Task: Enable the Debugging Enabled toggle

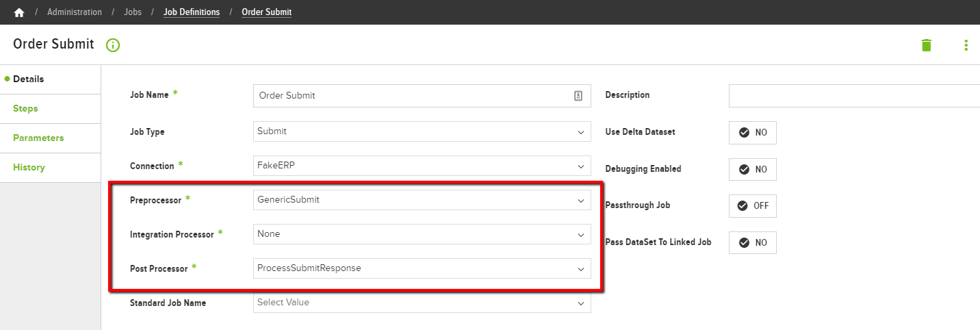Action: [753, 169]
